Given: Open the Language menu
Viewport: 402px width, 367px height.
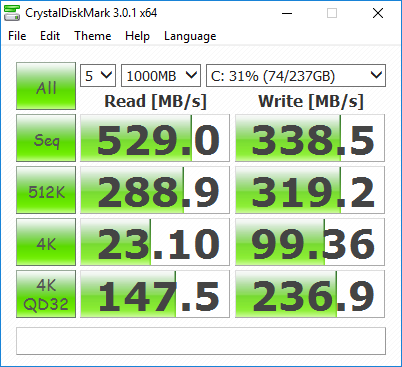Looking at the screenshot, I should [190, 36].
